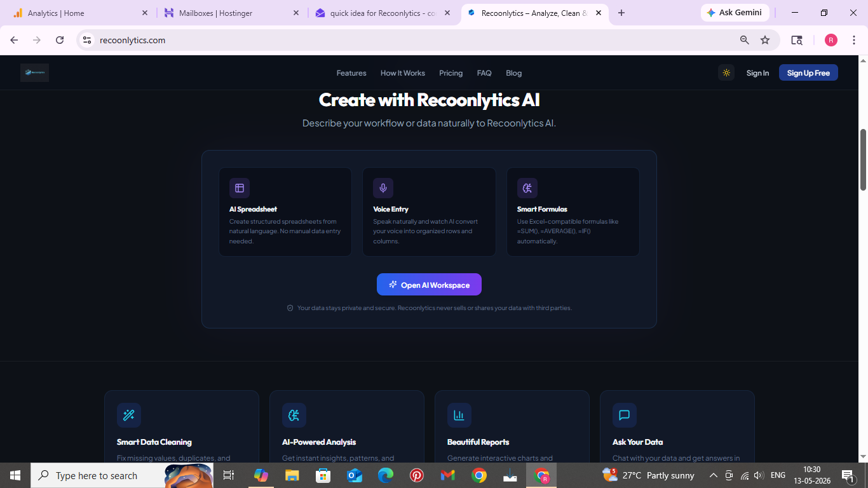The image size is (868, 488).
Task: Click the Smart Data Cleaning wand icon
Action: 129,416
